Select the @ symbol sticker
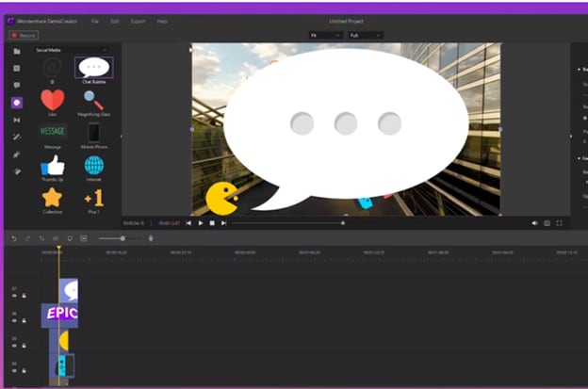 52,68
